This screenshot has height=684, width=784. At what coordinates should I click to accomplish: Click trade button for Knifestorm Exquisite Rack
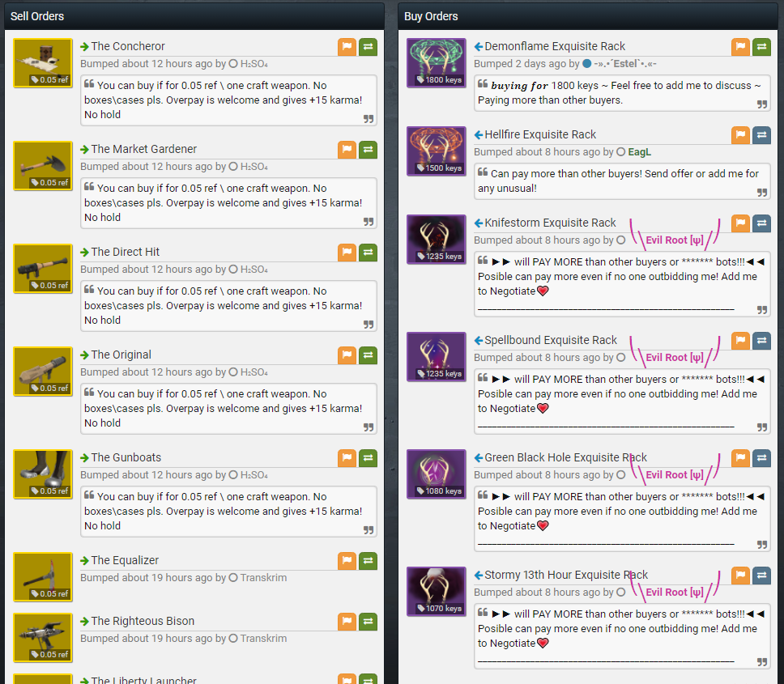761,223
